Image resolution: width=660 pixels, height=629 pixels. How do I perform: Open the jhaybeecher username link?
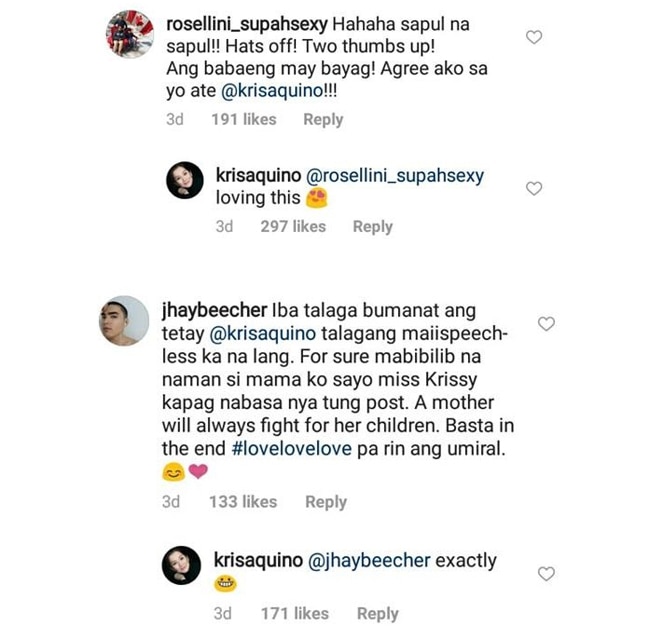click(x=214, y=311)
